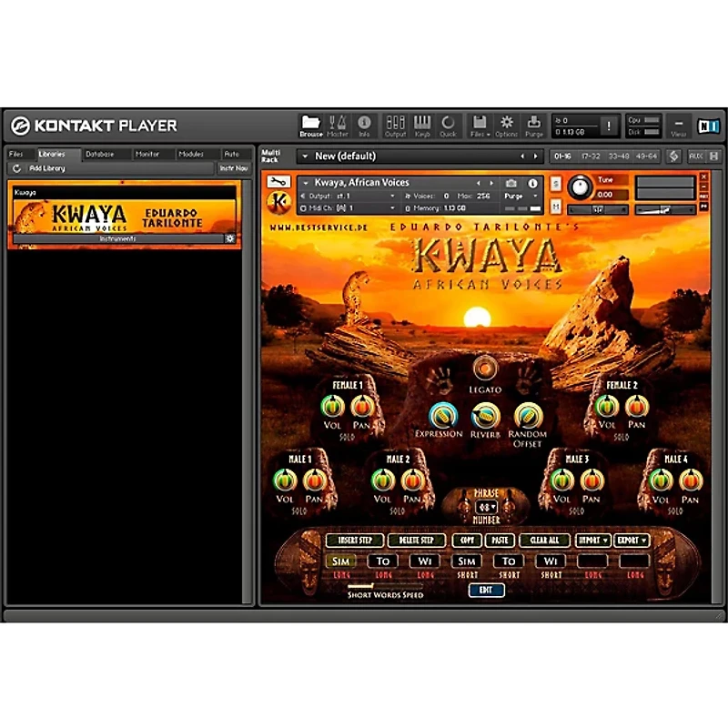Click the library refresh icon
Image resolution: width=728 pixels, height=728 pixels.
[x=16, y=168]
